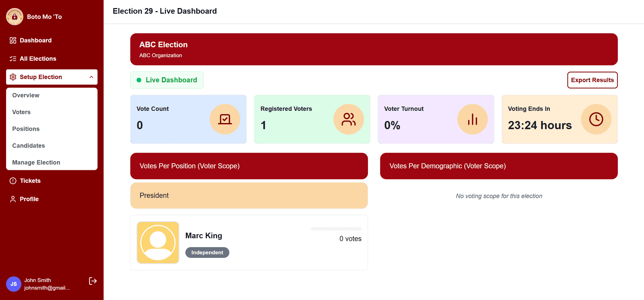The image size is (644, 300).
Task: Select Voters submenu item
Action: coord(21,112)
